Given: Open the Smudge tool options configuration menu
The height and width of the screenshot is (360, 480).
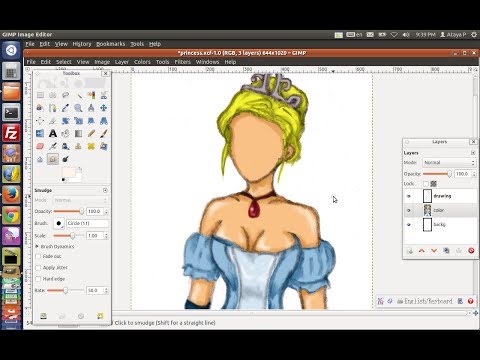Looking at the screenshot, I should tap(105, 190).
